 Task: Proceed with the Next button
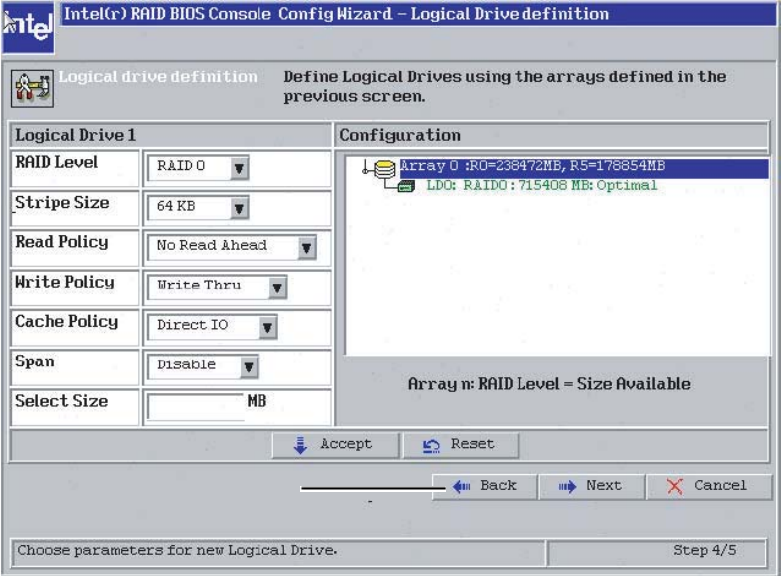[592, 486]
